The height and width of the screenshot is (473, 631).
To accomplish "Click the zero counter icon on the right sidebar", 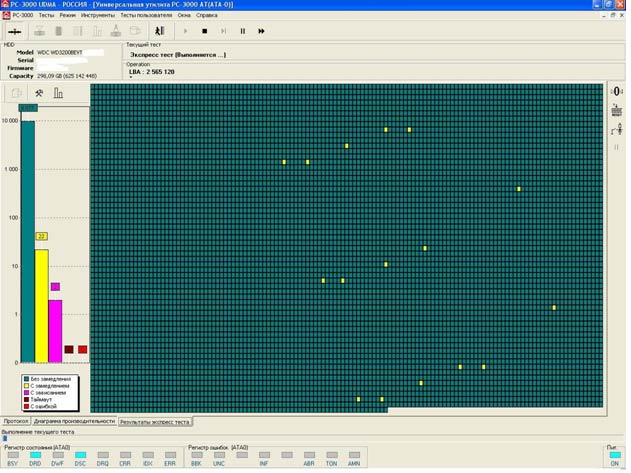I will pyautogui.click(x=617, y=92).
